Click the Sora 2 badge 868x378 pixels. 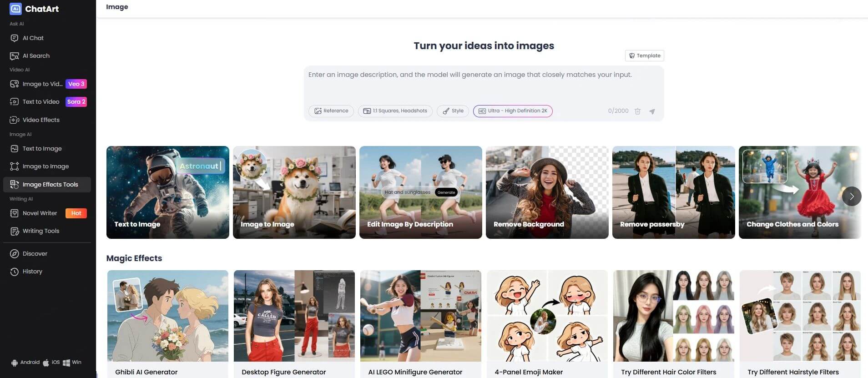(76, 102)
